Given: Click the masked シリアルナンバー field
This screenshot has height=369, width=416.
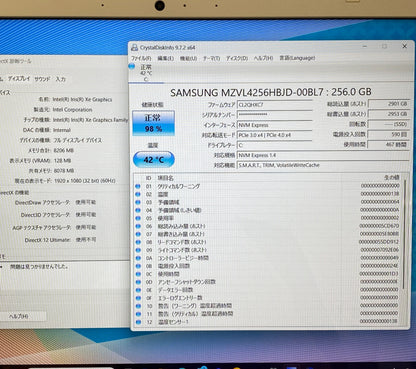Looking at the screenshot, I should 274,115.
